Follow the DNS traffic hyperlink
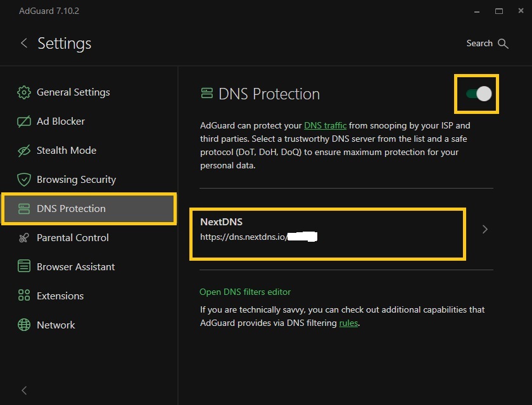 point(325,125)
